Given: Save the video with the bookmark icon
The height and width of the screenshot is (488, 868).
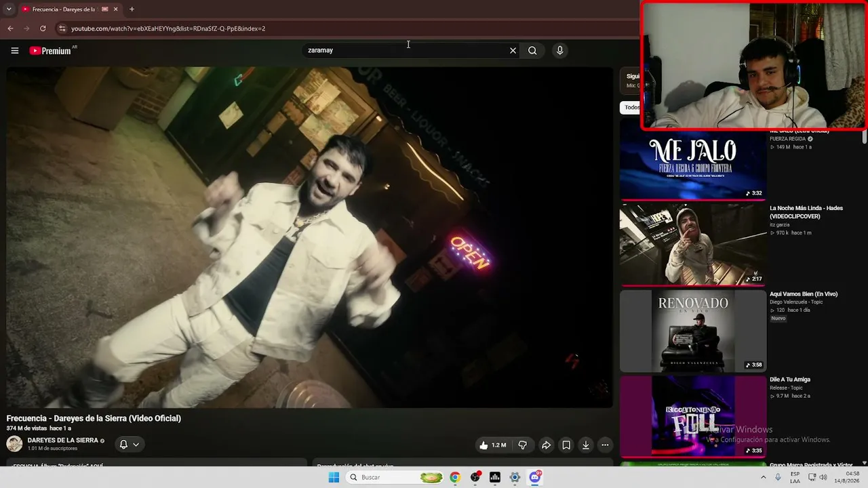Looking at the screenshot, I should pyautogui.click(x=566, y=445).
